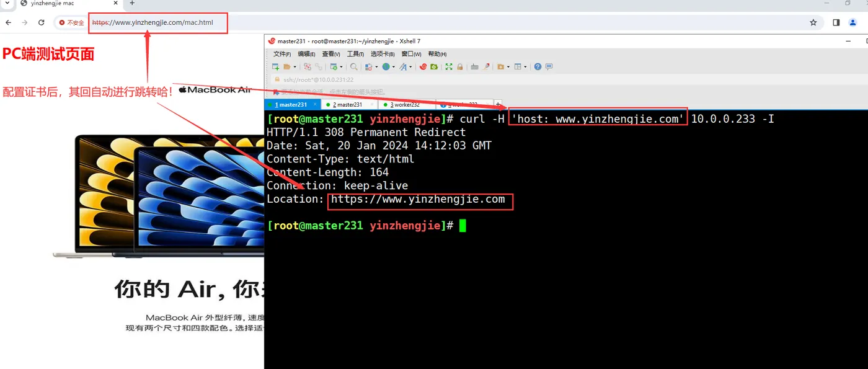Click the green Xftp icon in Xshell toolbar
The width and height of the screenshot is (868, 369).
tap(434, 67)
